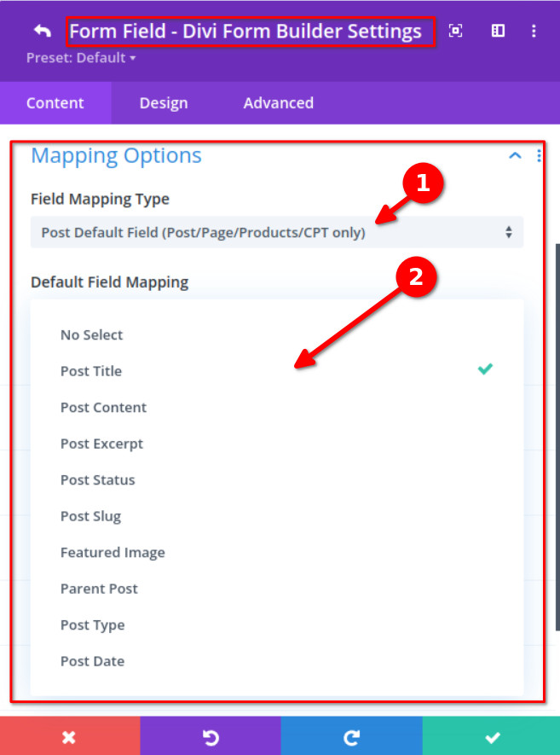Undo the last change with the purple icon
Screen dimensions: 560x755
pos(211,735)
